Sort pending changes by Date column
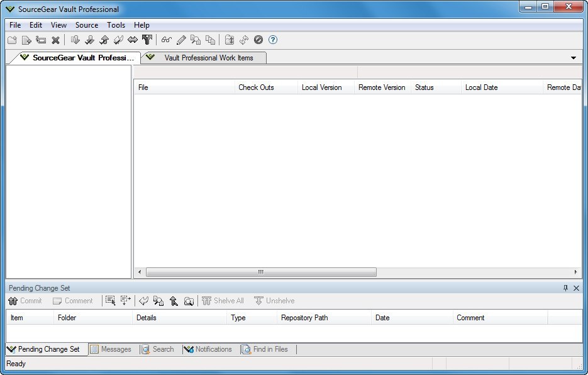The width and height of the screenshot is (588, 375). point(412,318)
